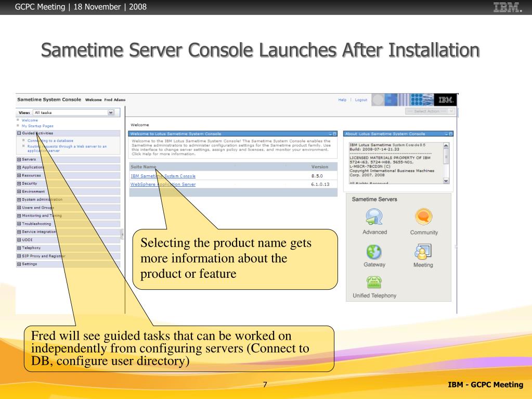The image size is (532, 399).
Task: Expand the Telephony tree node
Action: 19,248
